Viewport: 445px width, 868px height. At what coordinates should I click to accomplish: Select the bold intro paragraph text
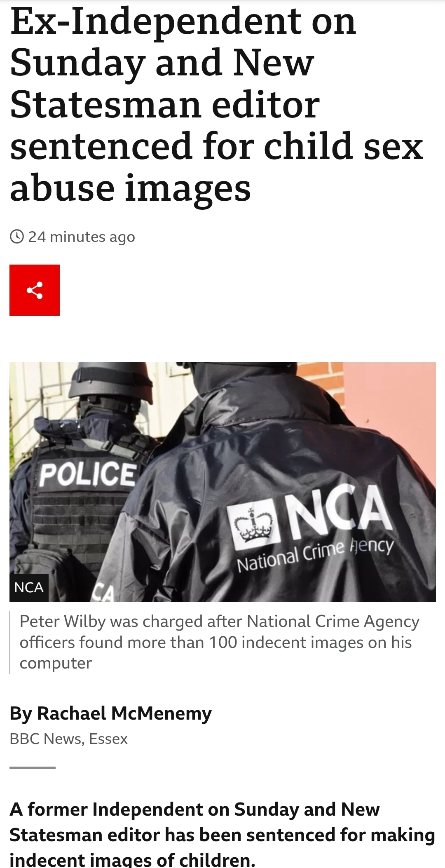(222, 834)
